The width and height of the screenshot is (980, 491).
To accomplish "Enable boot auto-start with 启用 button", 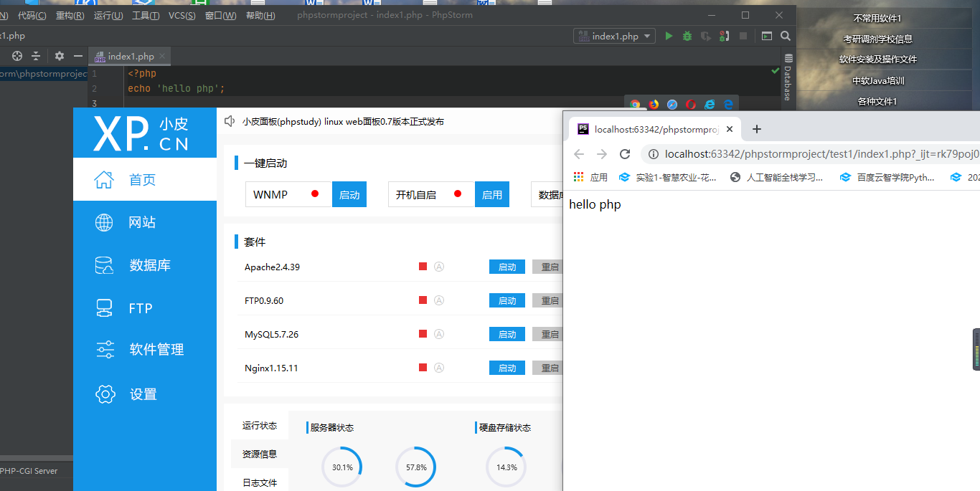I will pyautogui.click(x=492, y=194).
